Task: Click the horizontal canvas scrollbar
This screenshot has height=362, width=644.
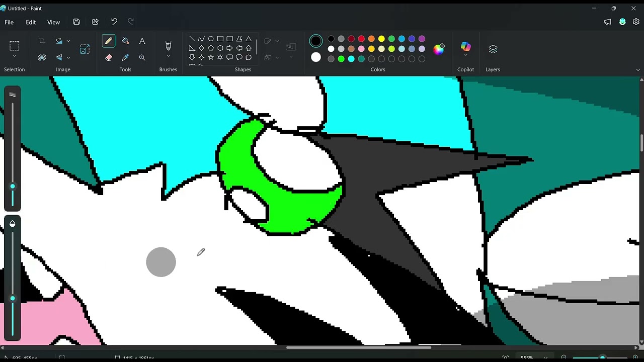Action: point(359,347)
